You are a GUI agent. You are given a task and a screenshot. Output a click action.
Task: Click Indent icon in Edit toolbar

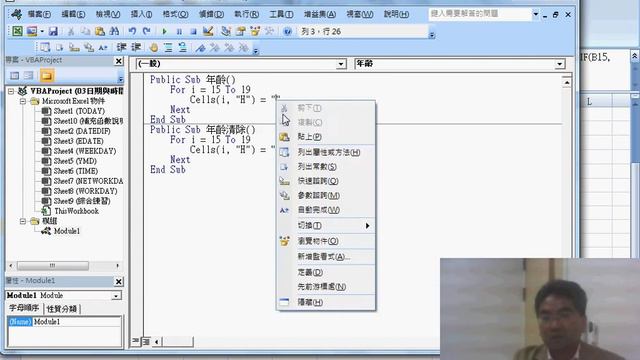pyautogui.click(x=121, y=47)
